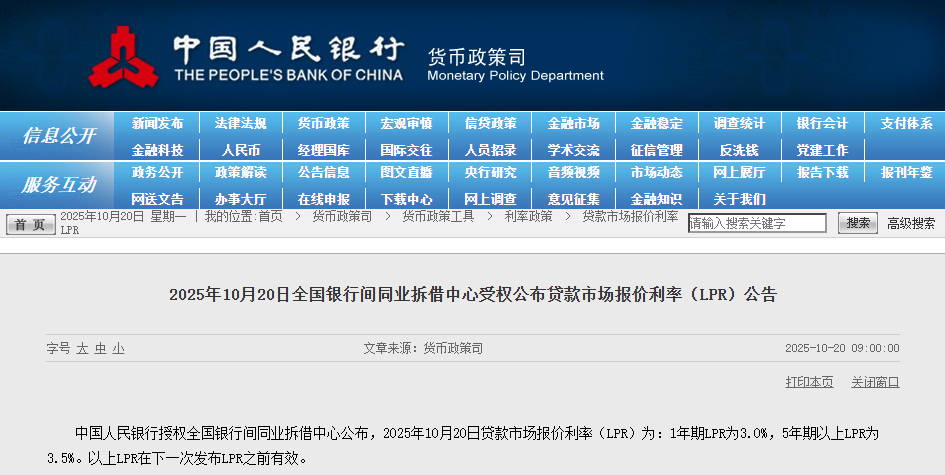Open the 货币政策 navigation item

(x=323, y=124)
